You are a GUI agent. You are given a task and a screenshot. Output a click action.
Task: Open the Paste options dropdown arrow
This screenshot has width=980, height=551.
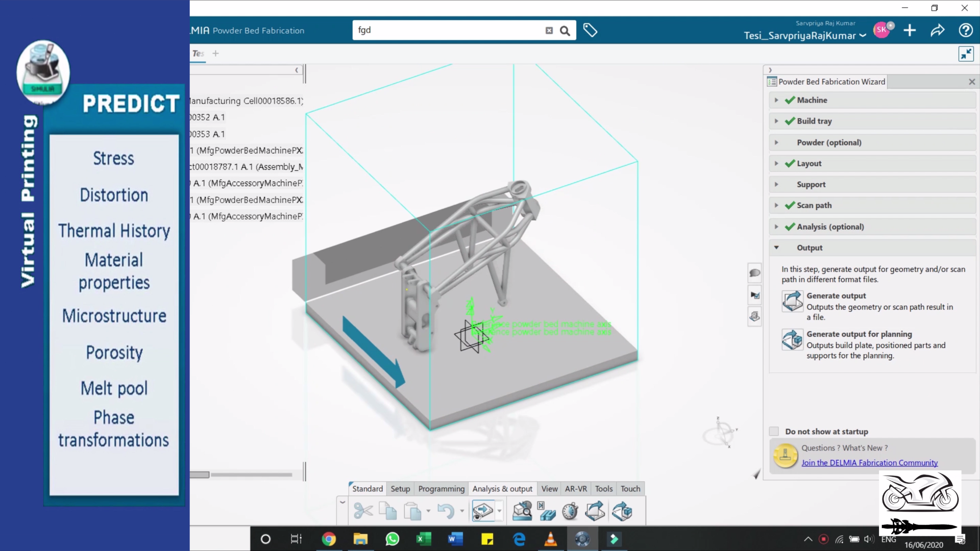[428, 511]
